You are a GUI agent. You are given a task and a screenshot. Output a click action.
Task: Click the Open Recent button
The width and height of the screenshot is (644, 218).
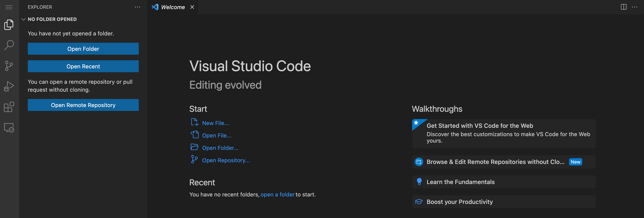pyautogui.click(x=83, y=66)
